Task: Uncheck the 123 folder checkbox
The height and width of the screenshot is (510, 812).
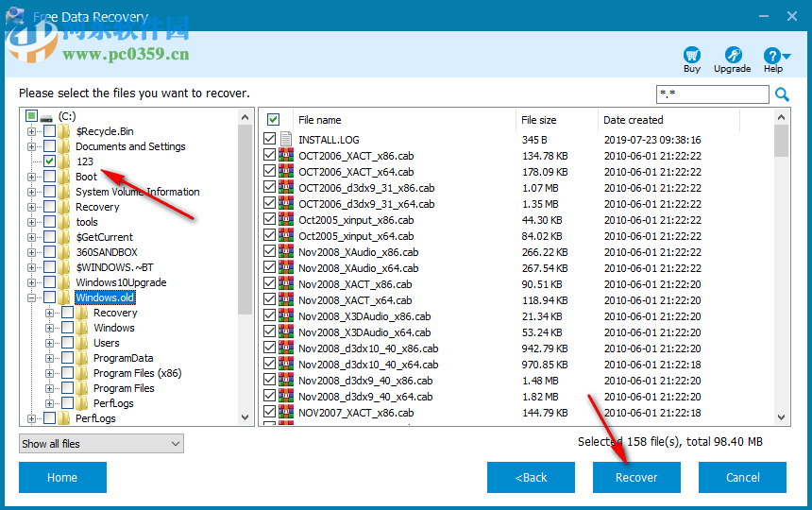Action: click(x=50, y=161)
